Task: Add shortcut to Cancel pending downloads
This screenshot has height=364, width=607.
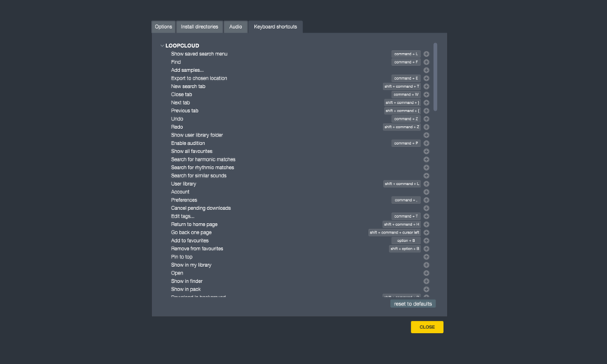Action: click(426, 209)
